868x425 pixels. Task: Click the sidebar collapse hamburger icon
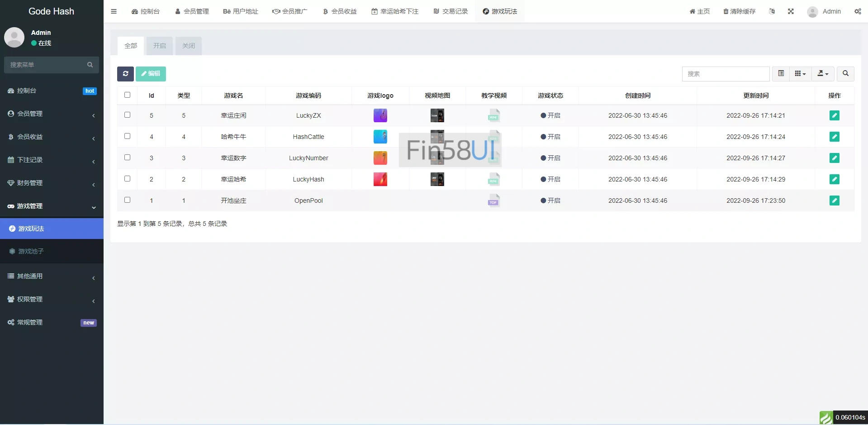click(x=114, y=11)
